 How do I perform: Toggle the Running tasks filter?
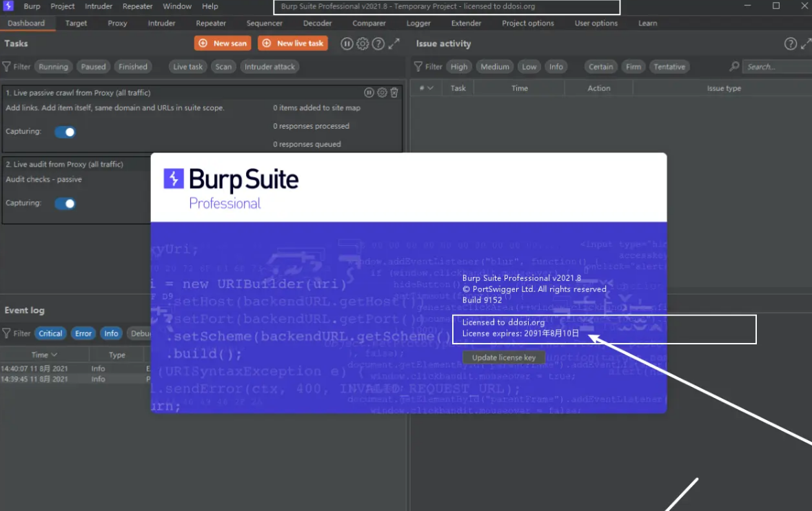[53, 67]
